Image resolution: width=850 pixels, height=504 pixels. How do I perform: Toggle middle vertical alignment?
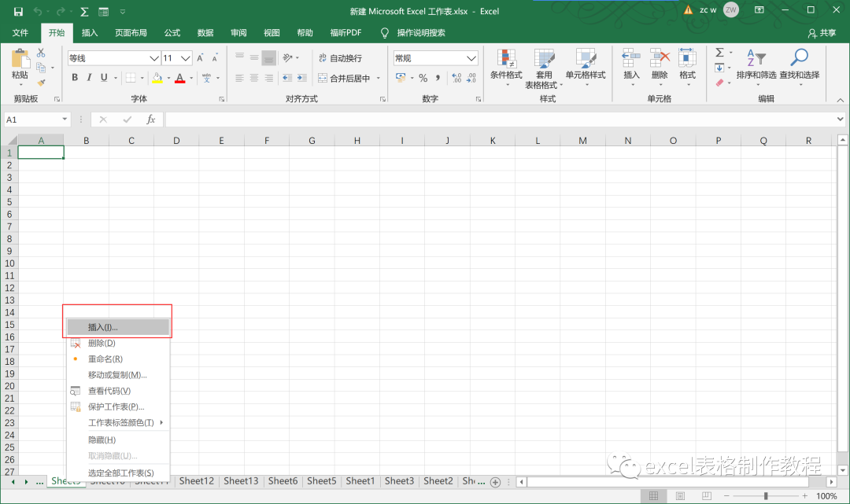(254, 57)
